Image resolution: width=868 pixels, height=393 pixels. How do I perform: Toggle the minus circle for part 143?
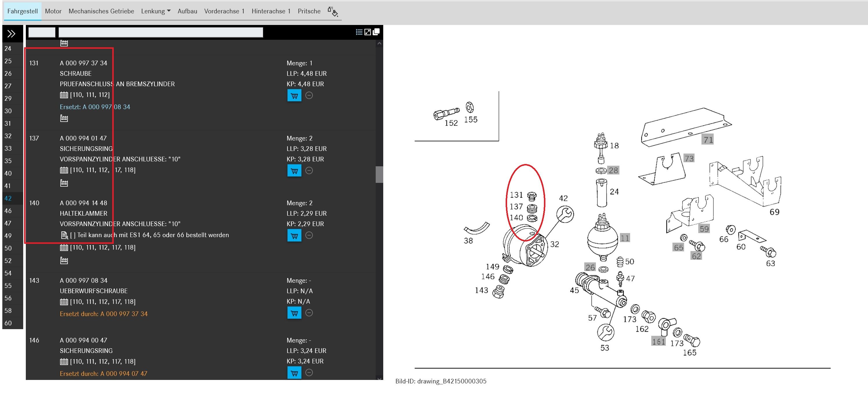pos(309,313)
